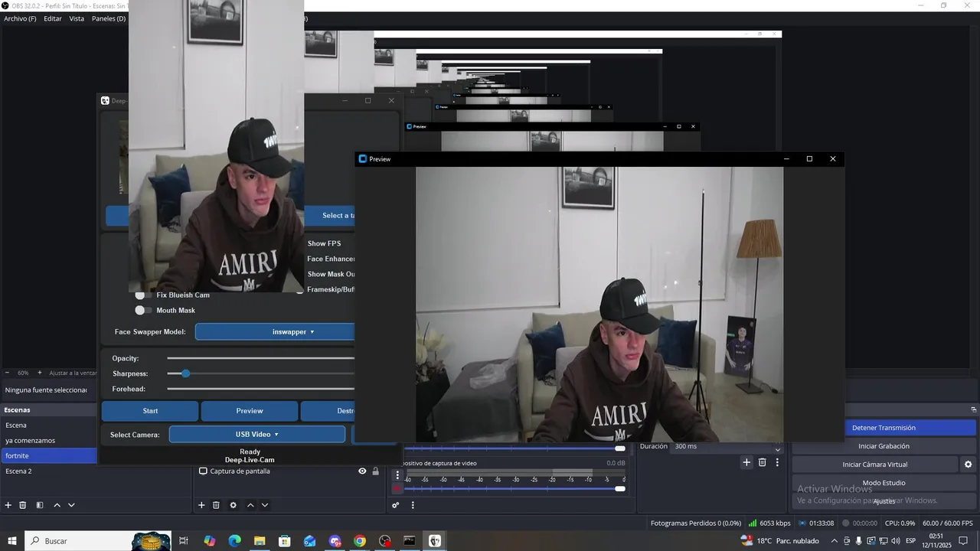Zoom out preview with the minus icon
The height and width of the screenshot is (551, 980).
pyautogui.click(x=8, y=373)
